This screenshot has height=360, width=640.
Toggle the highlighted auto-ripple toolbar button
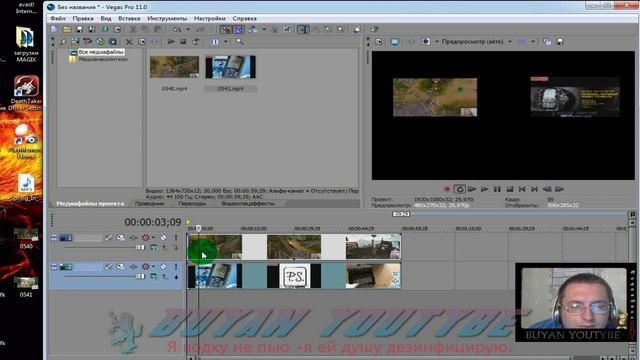pyautogui.click(x=238, y=29)
